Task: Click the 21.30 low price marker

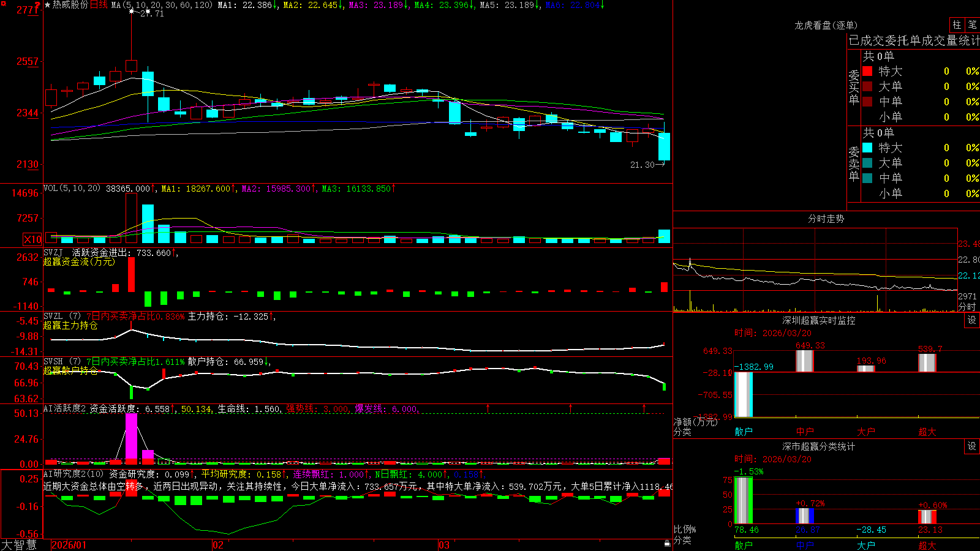Action: click(643, 165)
